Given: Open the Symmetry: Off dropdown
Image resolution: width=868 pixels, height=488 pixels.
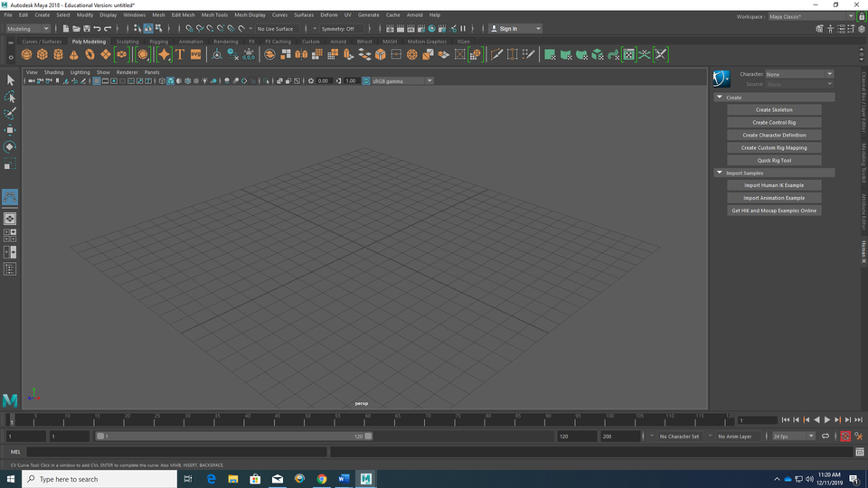Looking at the screenshot, I should pyautogui.click(x=342, y=29).
